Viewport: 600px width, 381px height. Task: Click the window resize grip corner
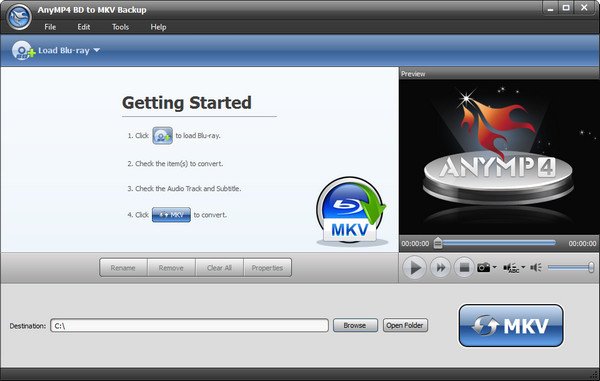(595, 375)
